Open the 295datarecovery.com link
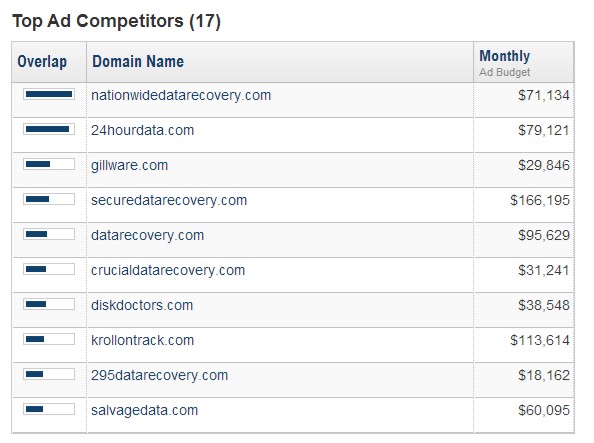The height and width of the screenshot is (443, 594). pyautogui.click(x=159, y=375)
